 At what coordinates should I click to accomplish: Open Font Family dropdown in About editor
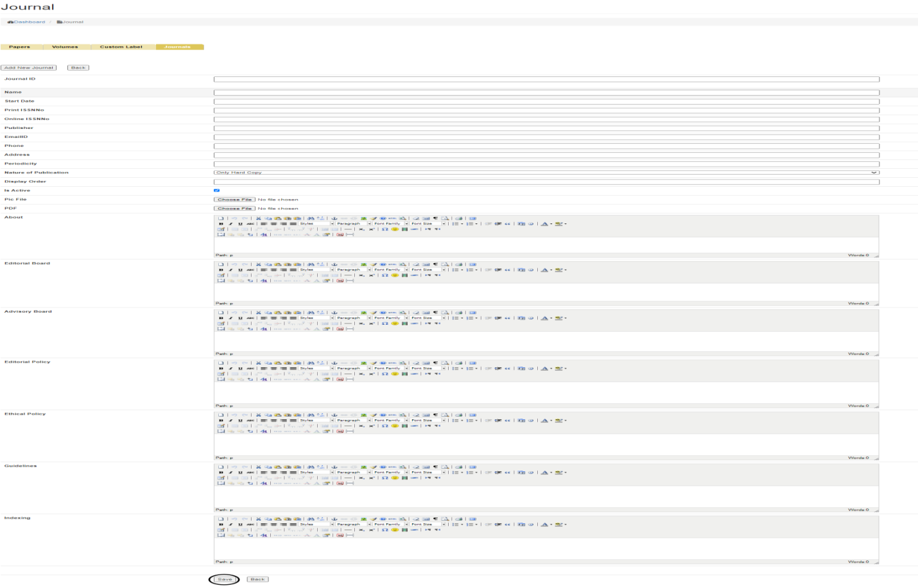click(x=390, y=224)
